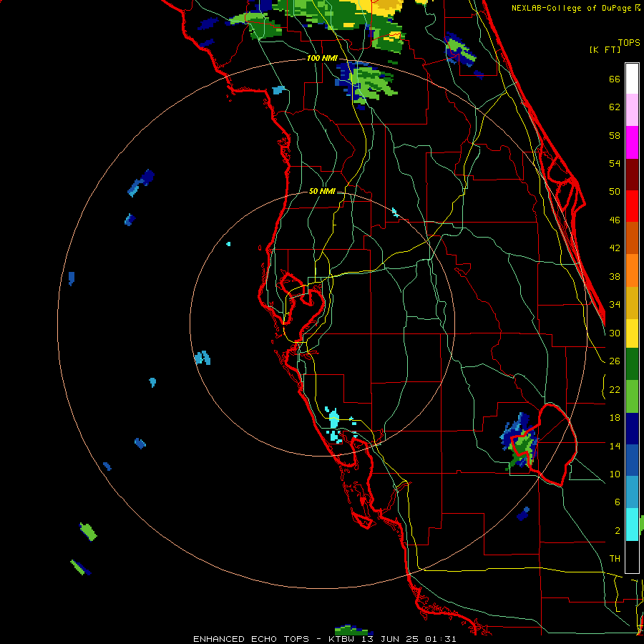Image resolution: width=644 pixels, height=644 pixels.
Task: Select the medium blue legend swatch
Action: coord(632,460)
